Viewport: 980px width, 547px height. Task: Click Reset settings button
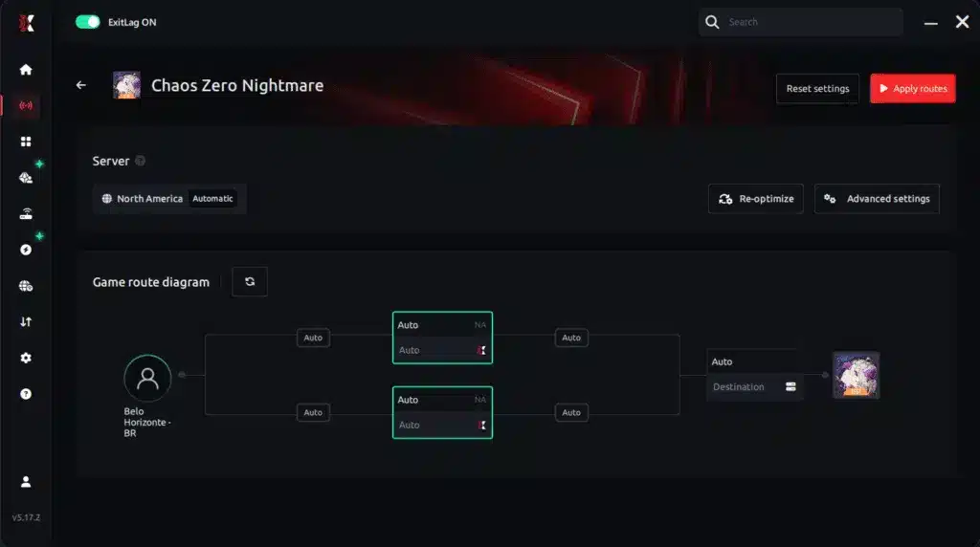pyautogui.click(x=817, y=89)
